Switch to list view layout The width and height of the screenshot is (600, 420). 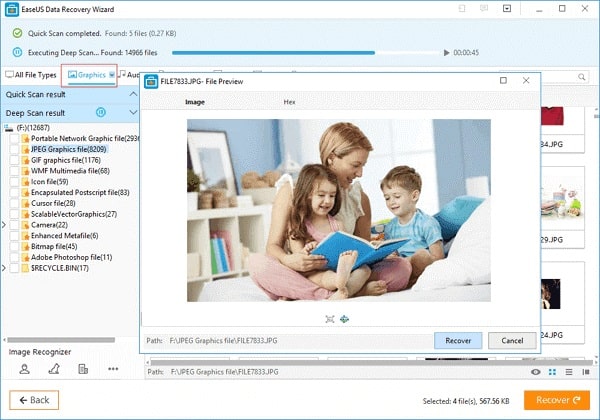coord(569,371)
